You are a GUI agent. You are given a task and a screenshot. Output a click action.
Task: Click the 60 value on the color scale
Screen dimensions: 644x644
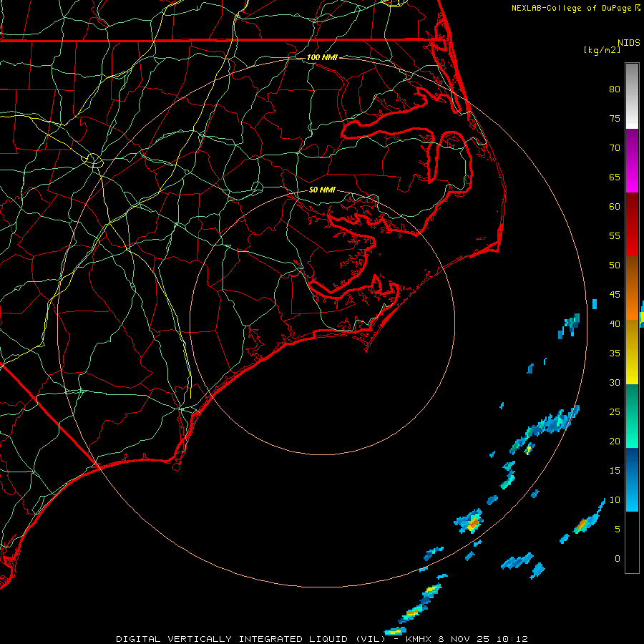coord(615,207)
